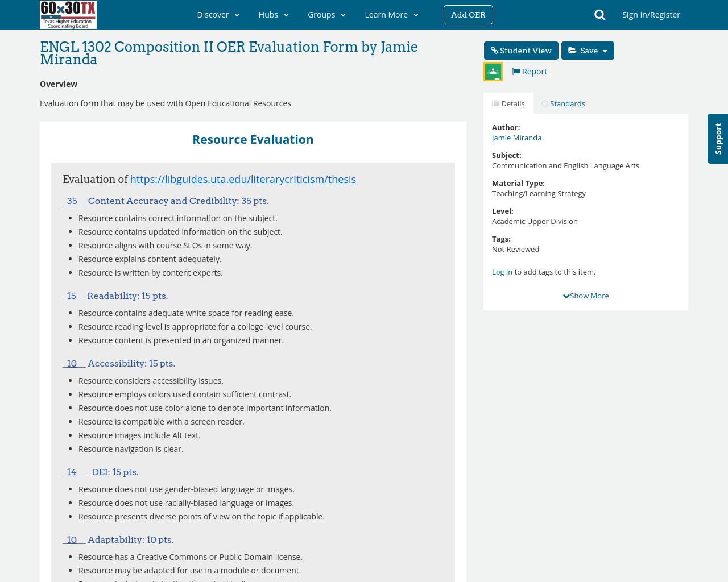728x582 pixels.
Task: Toggle Student View mode
Action: coord(520,49)
